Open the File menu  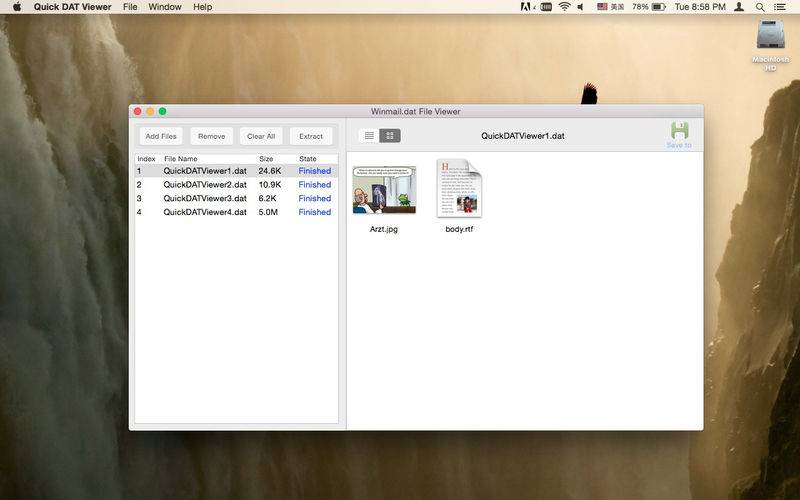pos(130,7)
